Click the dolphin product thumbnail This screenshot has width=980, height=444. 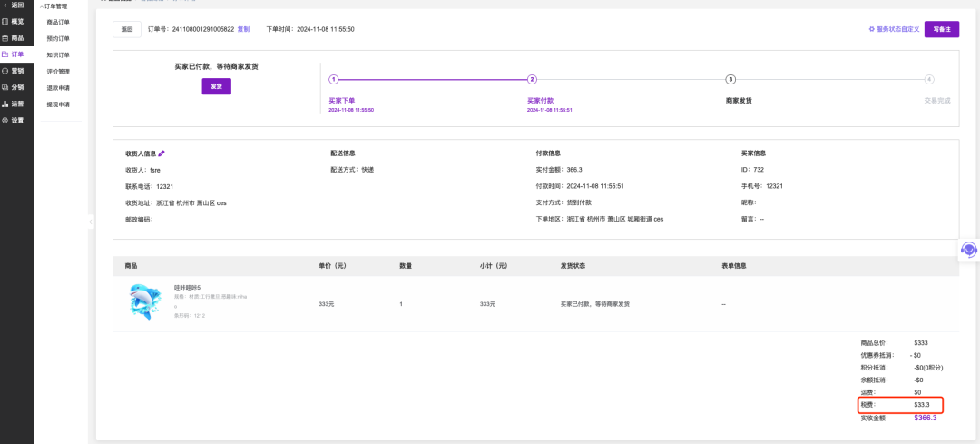point(145,302)
